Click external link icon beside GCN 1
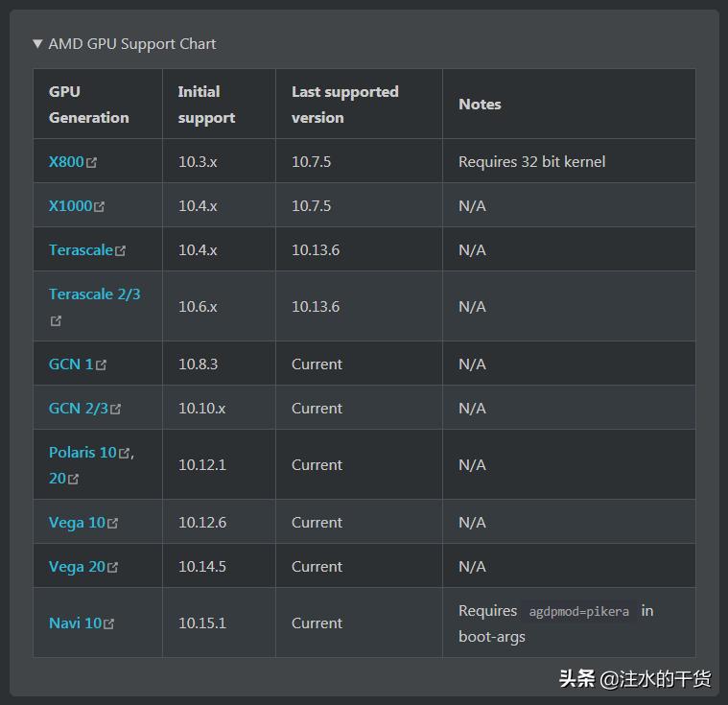The height and width of the screenshot is (705, 728). pos(102,365)
